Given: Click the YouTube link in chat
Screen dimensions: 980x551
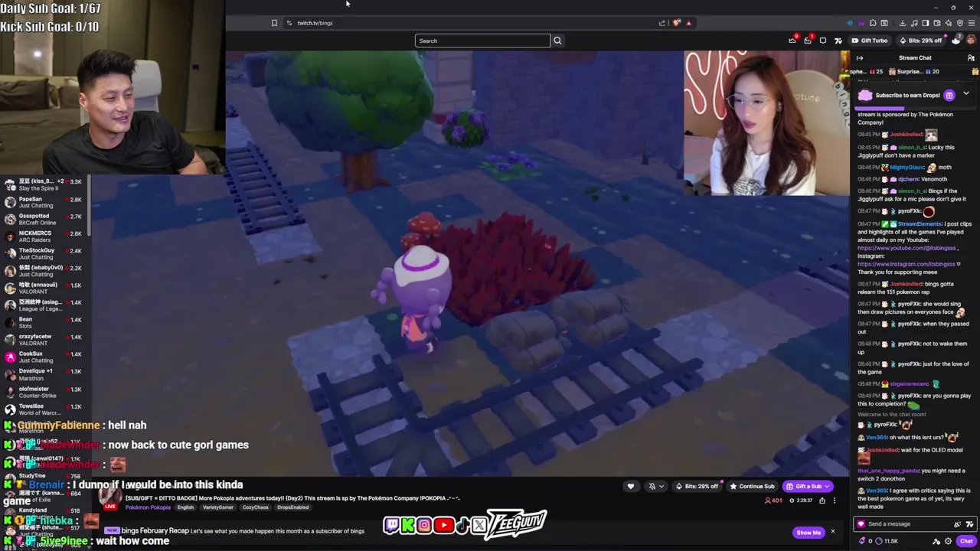Looking at the screenshot, I should point(906,248).
